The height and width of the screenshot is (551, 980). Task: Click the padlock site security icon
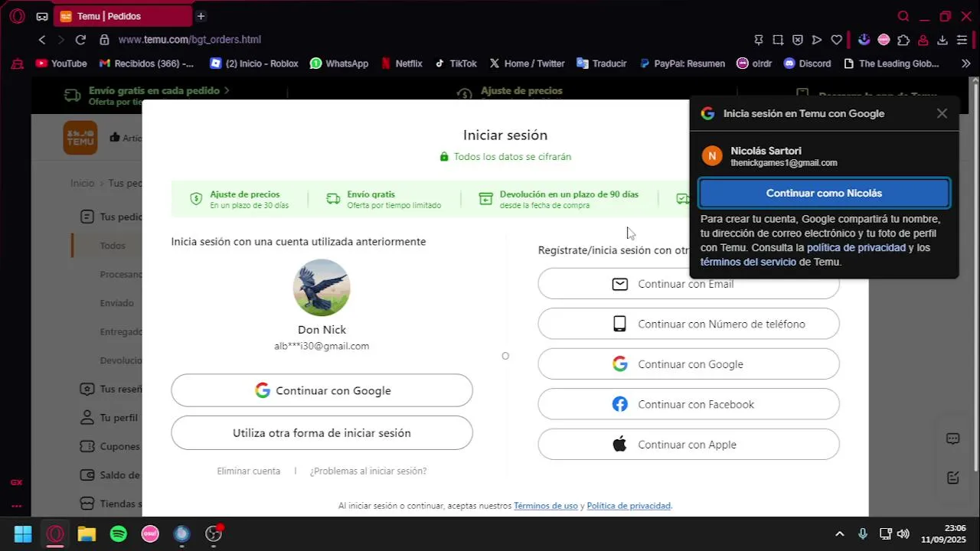point(104,40)
